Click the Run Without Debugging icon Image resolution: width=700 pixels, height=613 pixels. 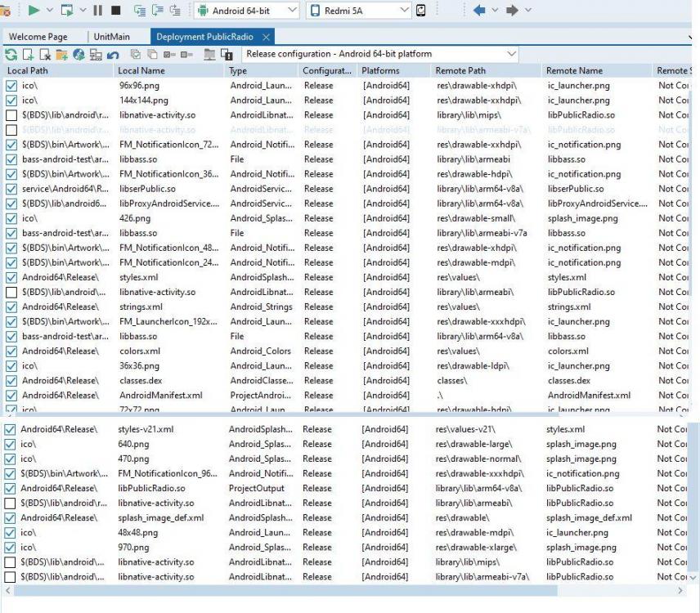pos(67,10)
